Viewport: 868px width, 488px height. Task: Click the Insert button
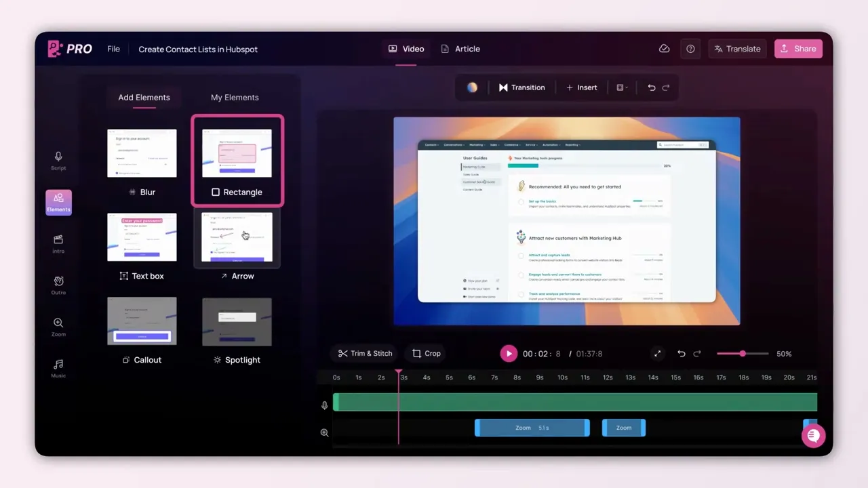coord(582,87)
